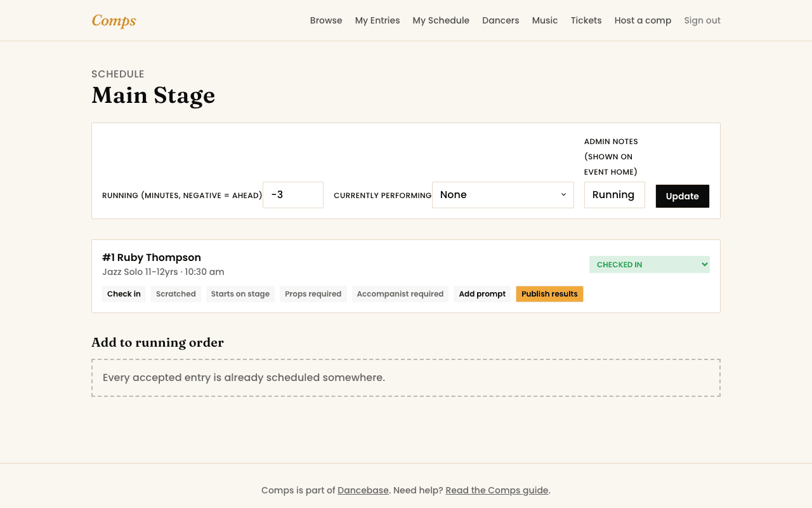Go to My Entries
812x508 pixels.
point(377,20)
